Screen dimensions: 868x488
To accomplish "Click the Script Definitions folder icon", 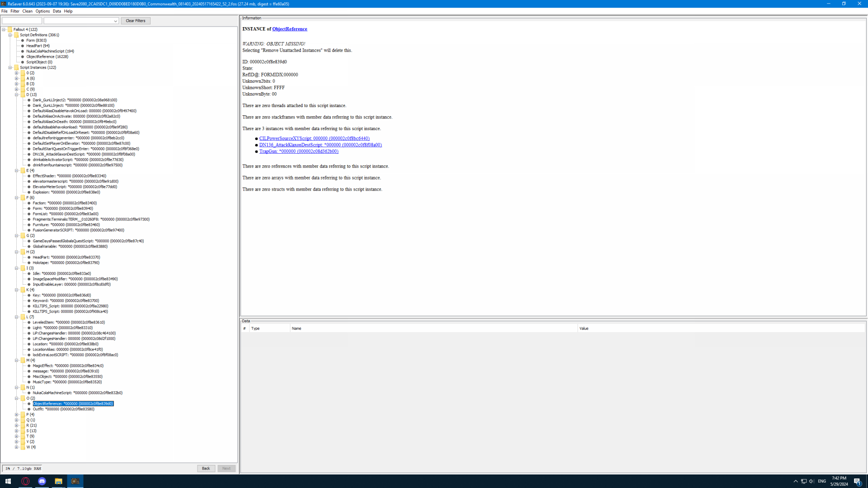I will click(x=16, y=35).
